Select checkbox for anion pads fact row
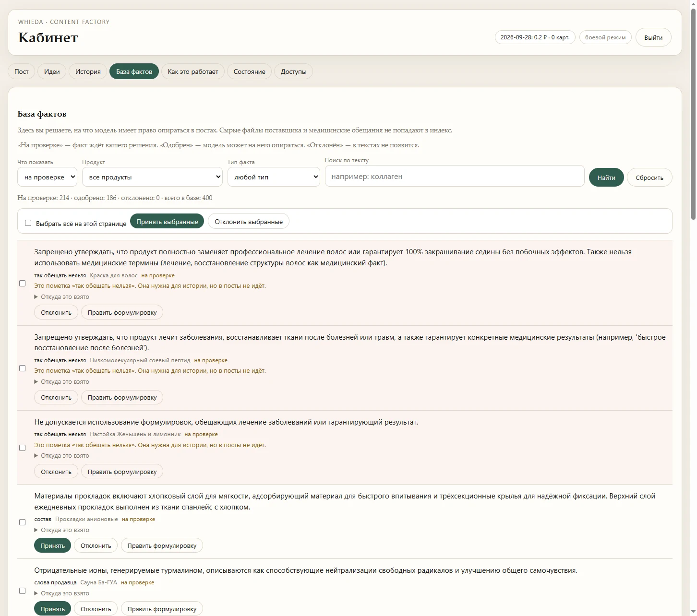 22,522
